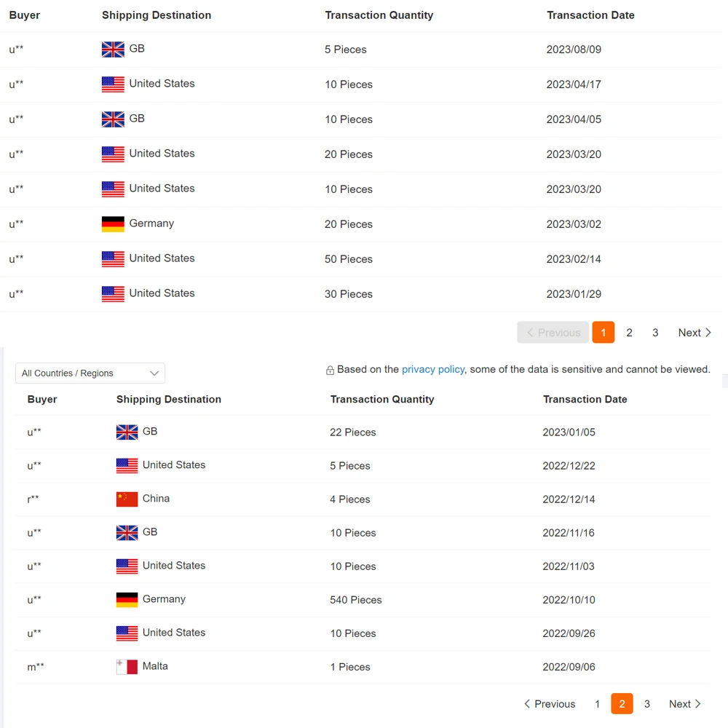Click Germany flag dated 2023/03/02
Screen dimensions: 728x728
click(x=113, y=224)
